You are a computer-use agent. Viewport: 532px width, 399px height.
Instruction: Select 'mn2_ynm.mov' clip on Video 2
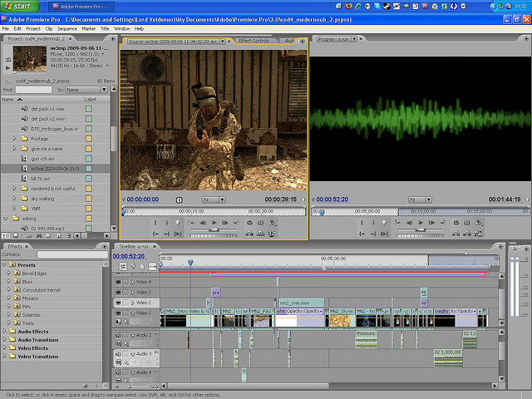tap(302, 303)
